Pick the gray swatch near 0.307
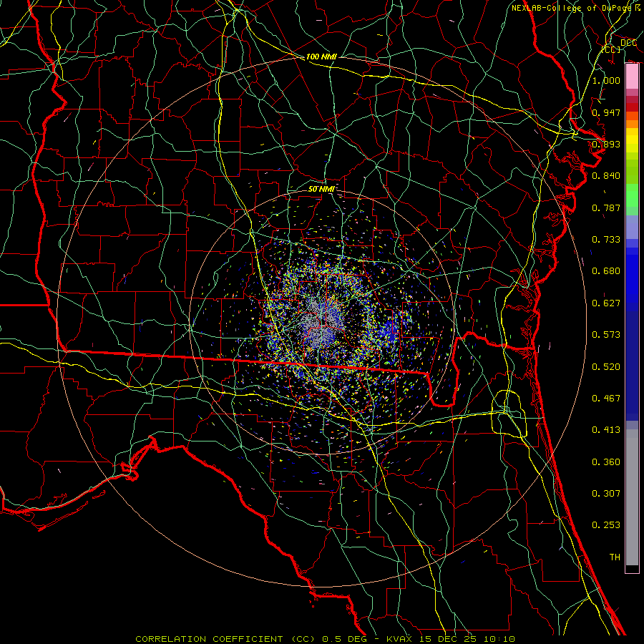 pyautogui.click(x=632, y=497)
